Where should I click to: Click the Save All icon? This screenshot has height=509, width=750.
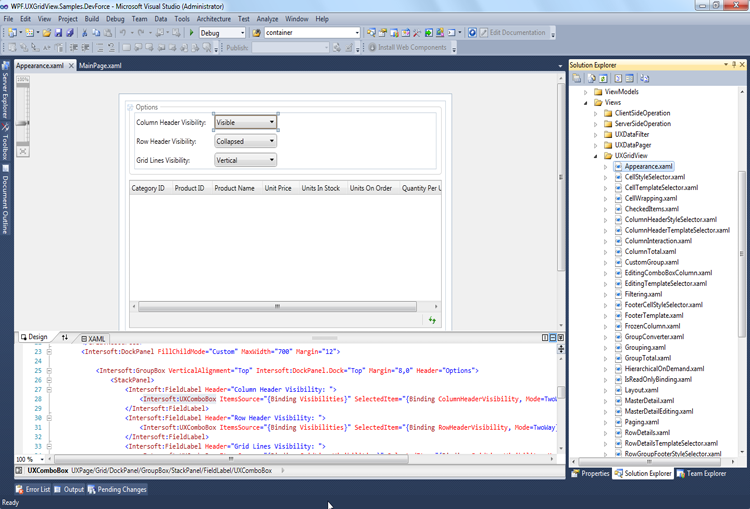coord(70,33)
